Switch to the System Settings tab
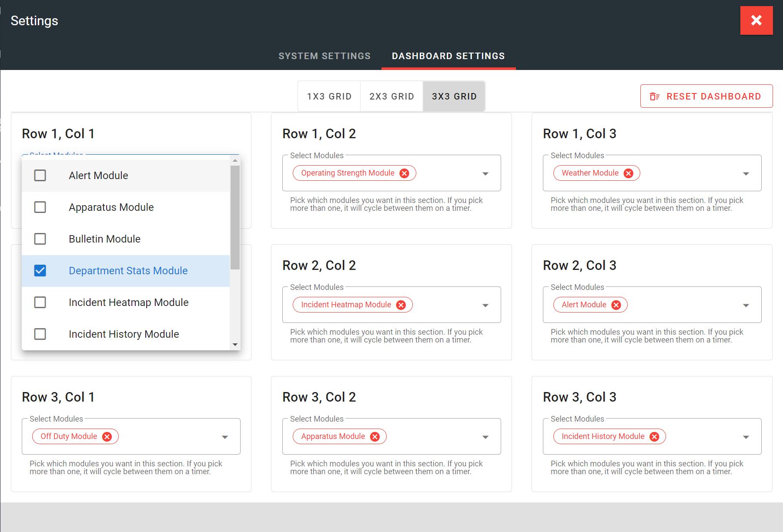Image resolution: width=783 pixels, height=532 pixels. 325,56
